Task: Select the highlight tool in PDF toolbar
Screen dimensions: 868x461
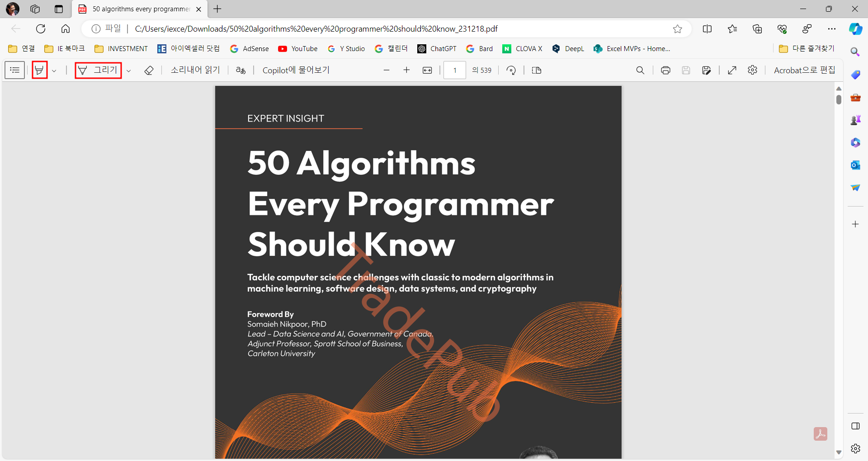Action: [40, 70]
